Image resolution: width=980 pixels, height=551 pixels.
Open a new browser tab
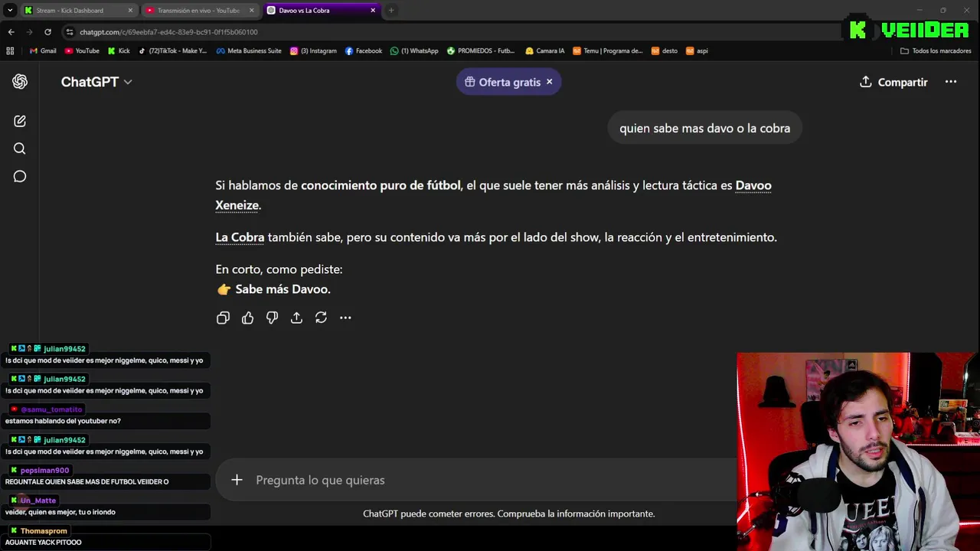[391, 10]
